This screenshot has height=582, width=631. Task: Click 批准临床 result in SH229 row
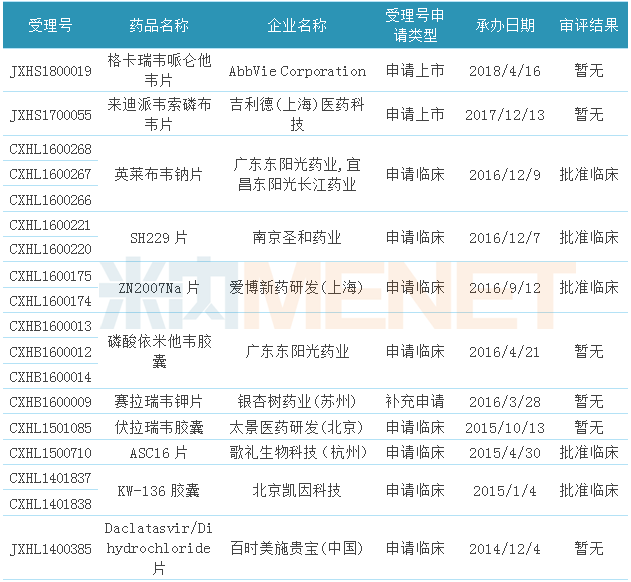pos(589,237)
